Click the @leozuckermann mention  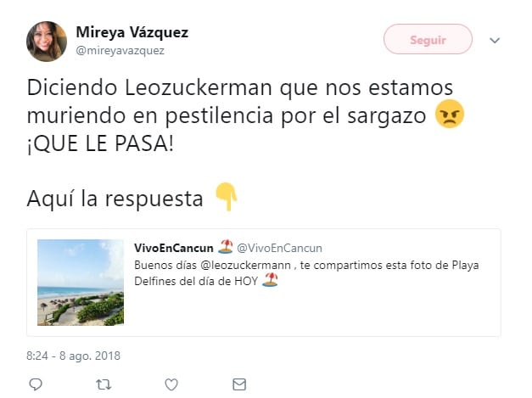pyautogui.click(x=246, y=265)
